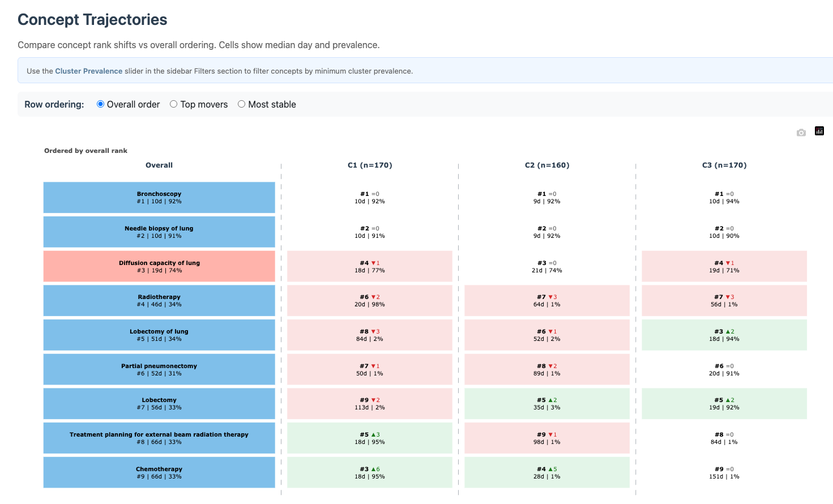Click the camera download plot icon
833x504 pixels.
tap(801, 133)
